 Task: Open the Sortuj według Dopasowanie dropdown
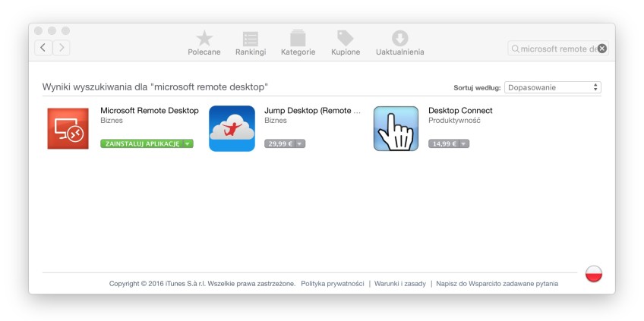[x=552, y=87]
